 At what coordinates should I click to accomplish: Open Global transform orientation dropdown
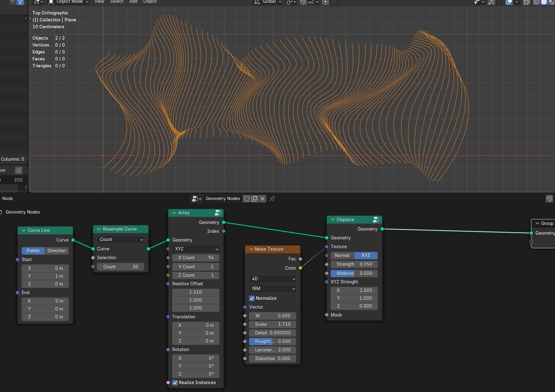click(268, 2)
